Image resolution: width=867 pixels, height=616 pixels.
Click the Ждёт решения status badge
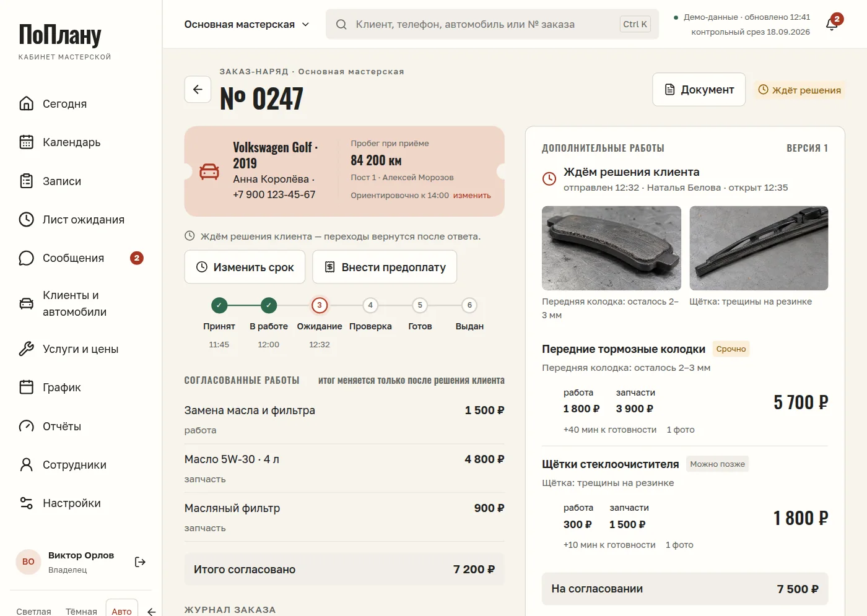[x=799, y=90]
